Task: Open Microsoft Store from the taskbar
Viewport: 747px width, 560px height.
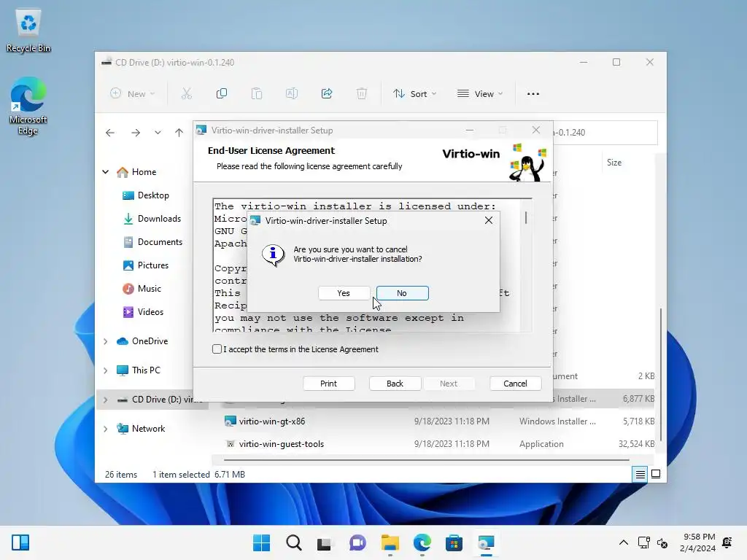Action: 454,542
